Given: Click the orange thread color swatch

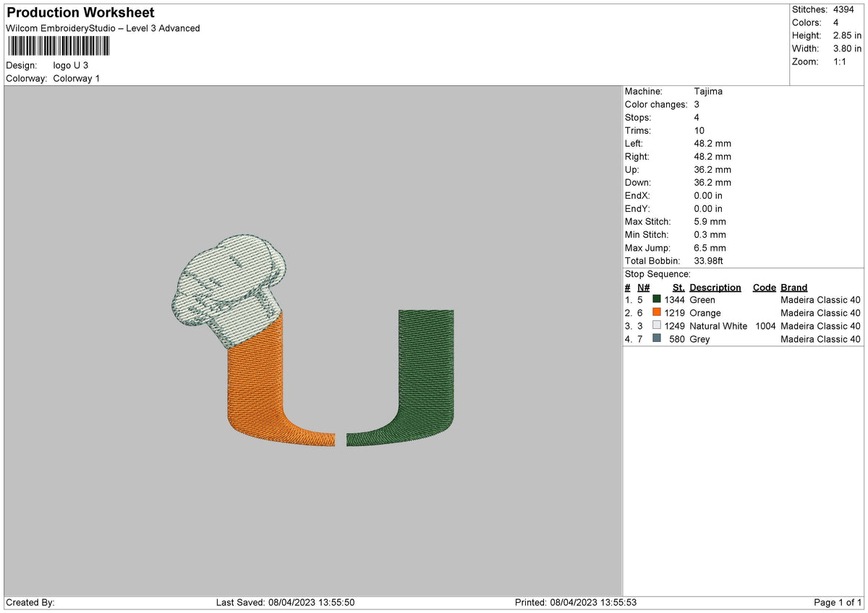Looking at the screenshot, I should pyautogui.click(x=657, y=312).
